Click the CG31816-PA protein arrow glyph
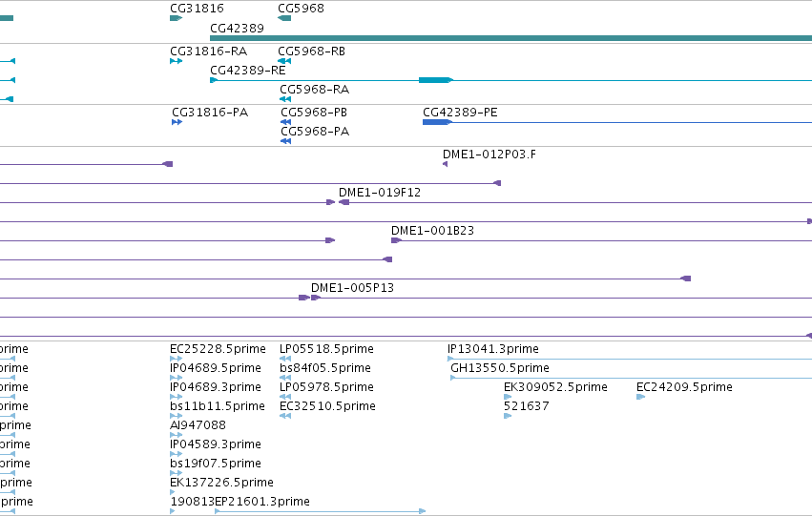The width and height of the screenshot is (812, 516). [177, 122]
